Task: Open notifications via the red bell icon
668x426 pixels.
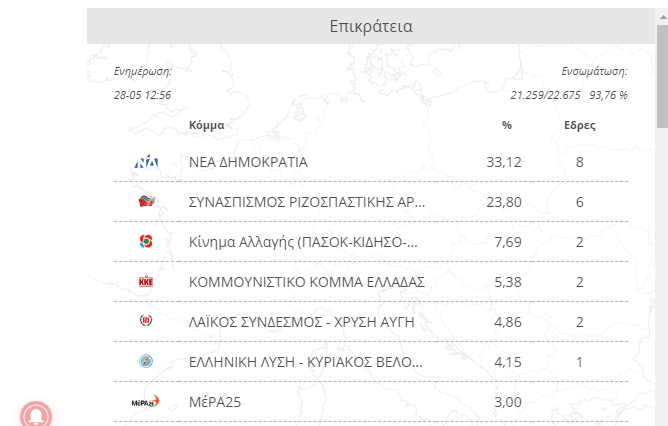Action: coord(37,412)
